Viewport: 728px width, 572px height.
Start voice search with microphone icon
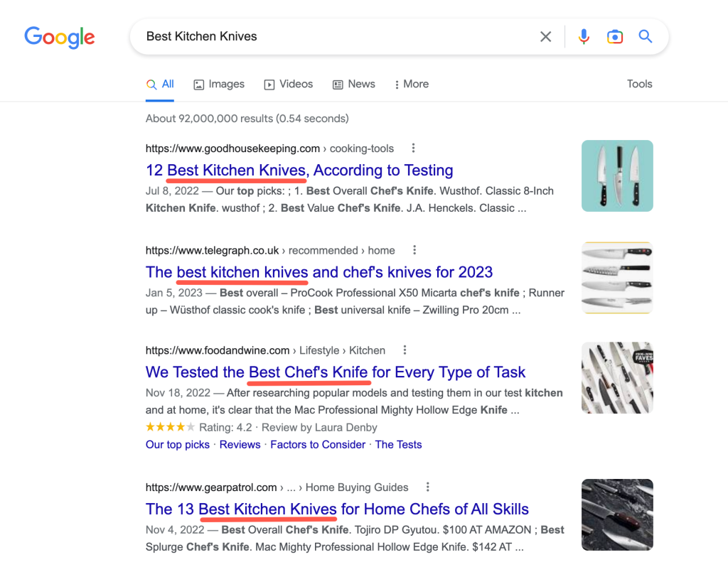click(584, 37)
